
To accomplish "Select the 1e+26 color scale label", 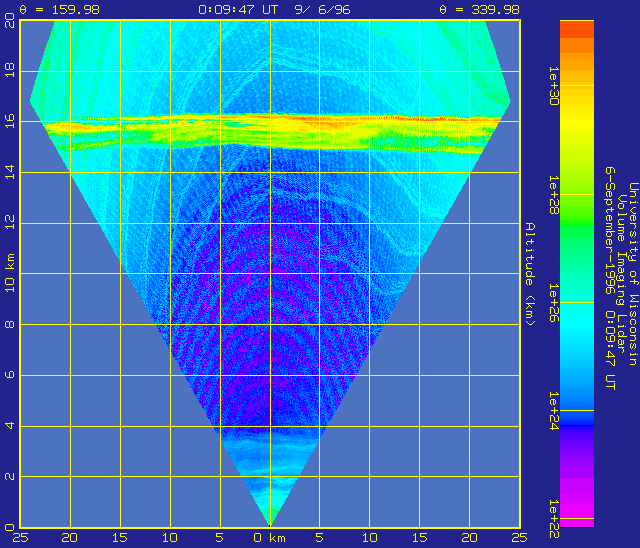I will click(x=553, y=303).
